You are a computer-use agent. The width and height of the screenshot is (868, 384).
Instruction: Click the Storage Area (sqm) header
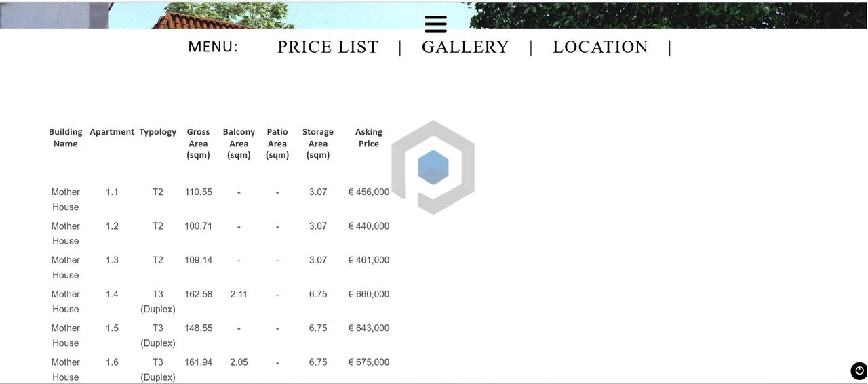tap(318, 144)
